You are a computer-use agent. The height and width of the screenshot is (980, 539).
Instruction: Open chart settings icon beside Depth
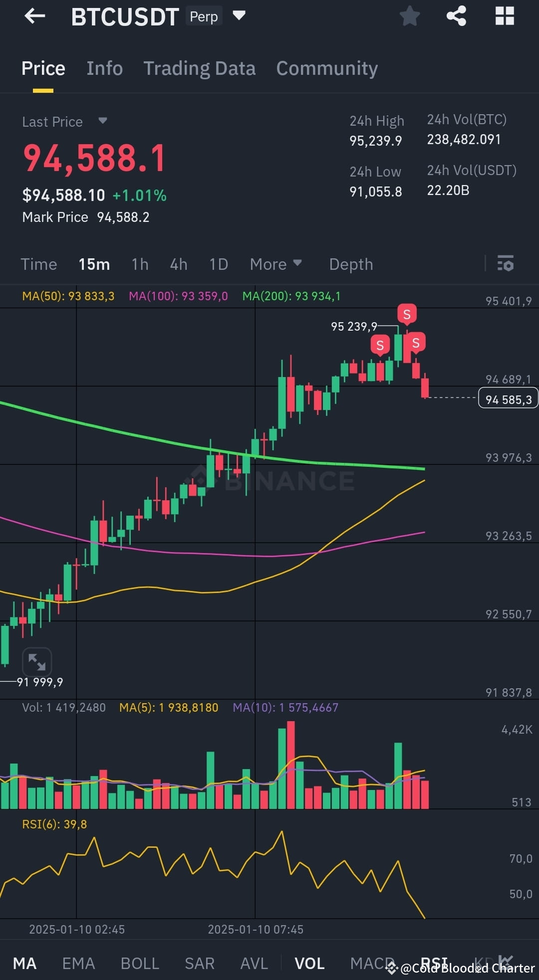(506, 264)
